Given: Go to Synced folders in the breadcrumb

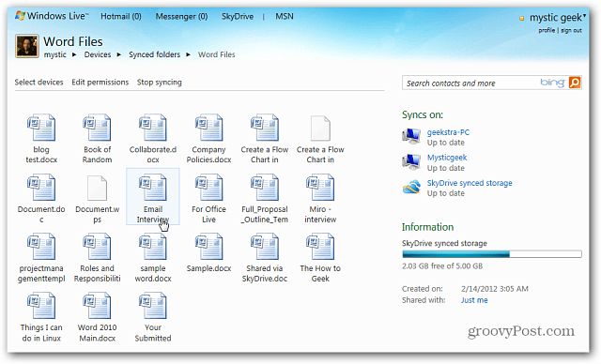Looking at the screenshot, I should pyautogui.click(x=154, y=54).
